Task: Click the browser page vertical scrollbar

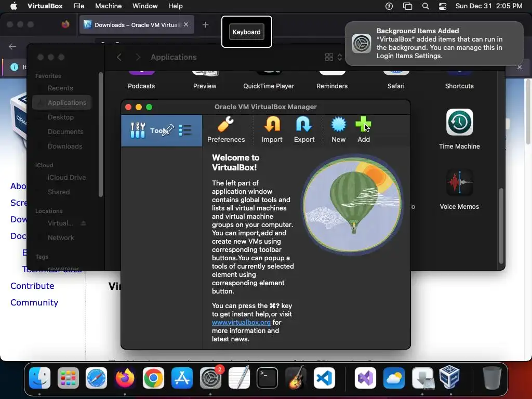Action: pos(528,112)
